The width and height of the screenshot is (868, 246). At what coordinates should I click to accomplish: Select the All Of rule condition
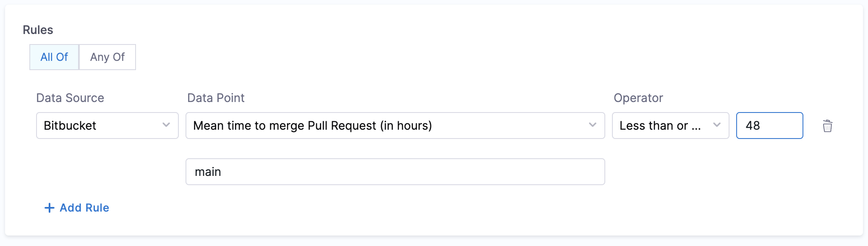(x=54, y=57)
